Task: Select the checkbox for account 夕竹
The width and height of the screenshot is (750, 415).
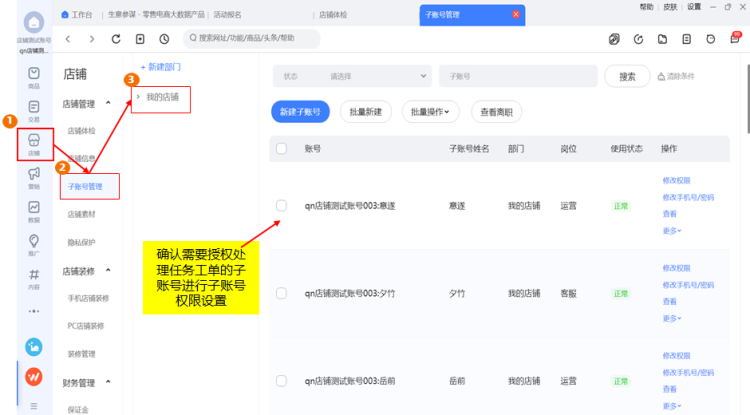Action: click(x=281, y=293)
